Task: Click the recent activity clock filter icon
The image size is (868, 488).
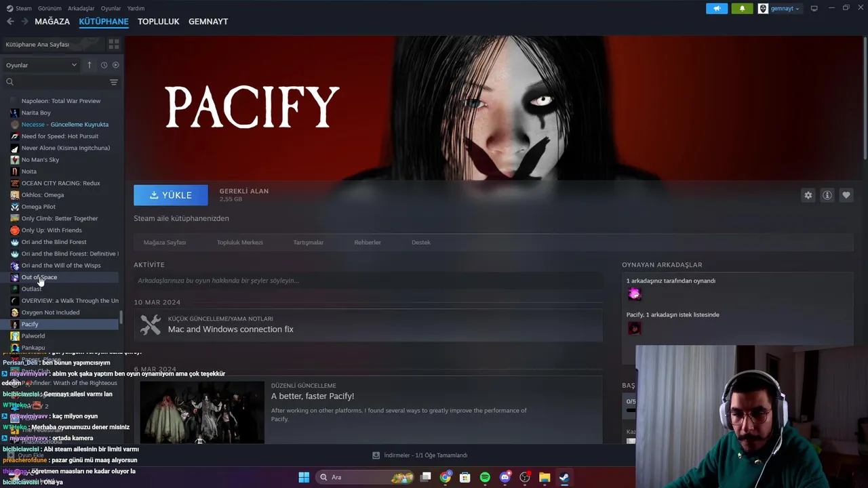Action: point(104,65)
